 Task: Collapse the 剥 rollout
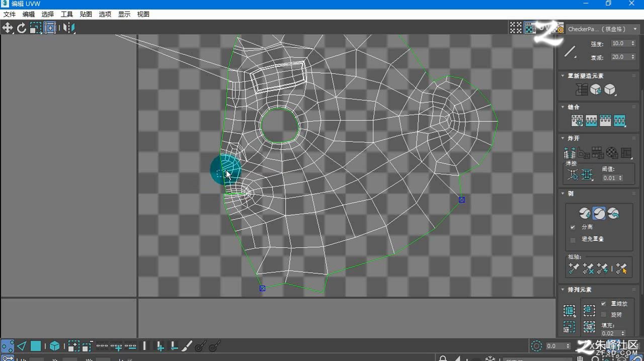563,194
